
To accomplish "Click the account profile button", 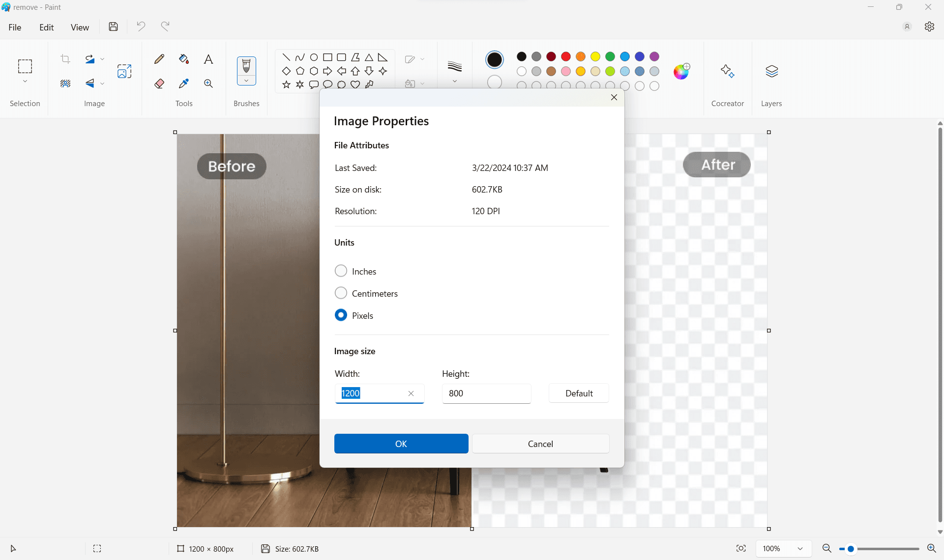I will tap(907, 27).
